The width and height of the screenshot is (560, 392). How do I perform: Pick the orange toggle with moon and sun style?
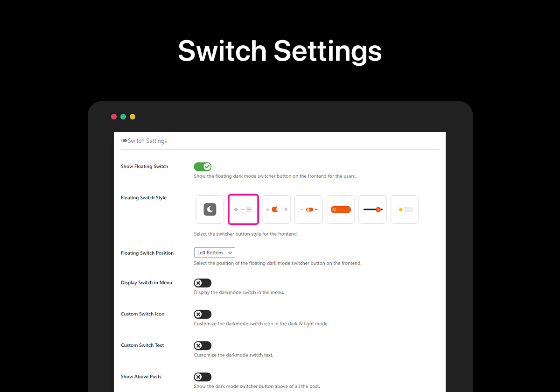pyautogui.click(x=277, y=210)
